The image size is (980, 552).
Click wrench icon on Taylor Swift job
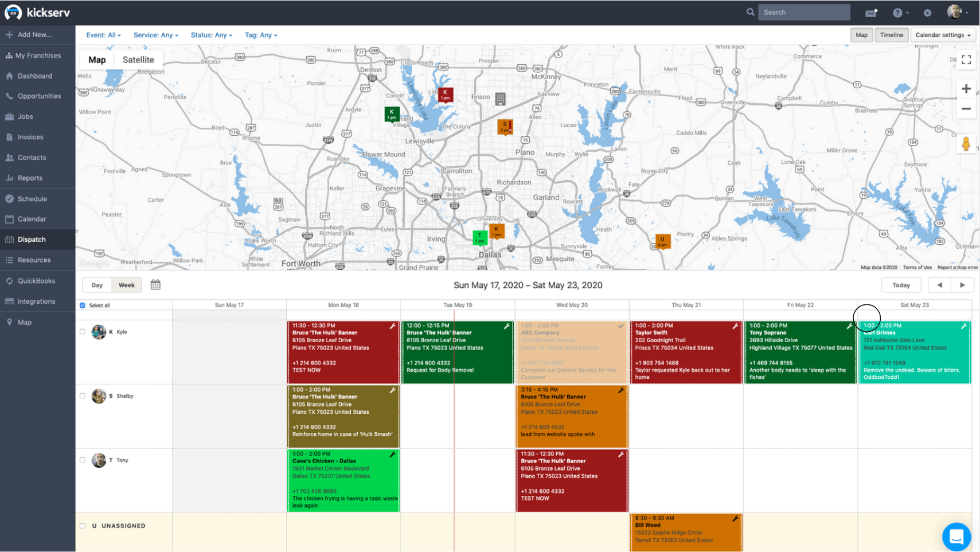click(735, 326)
